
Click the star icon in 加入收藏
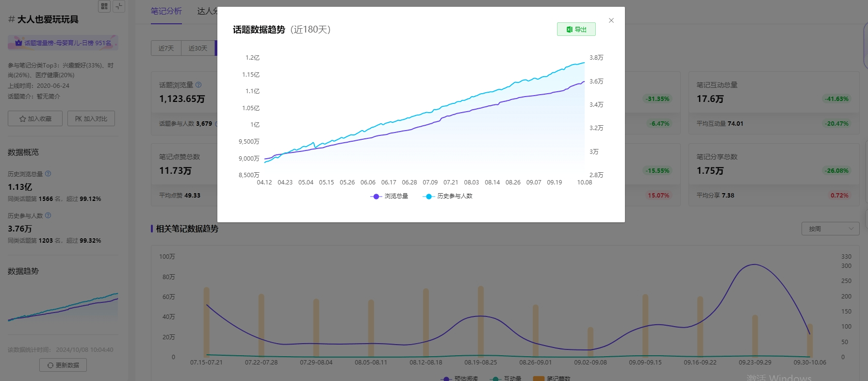coord(22,119)
